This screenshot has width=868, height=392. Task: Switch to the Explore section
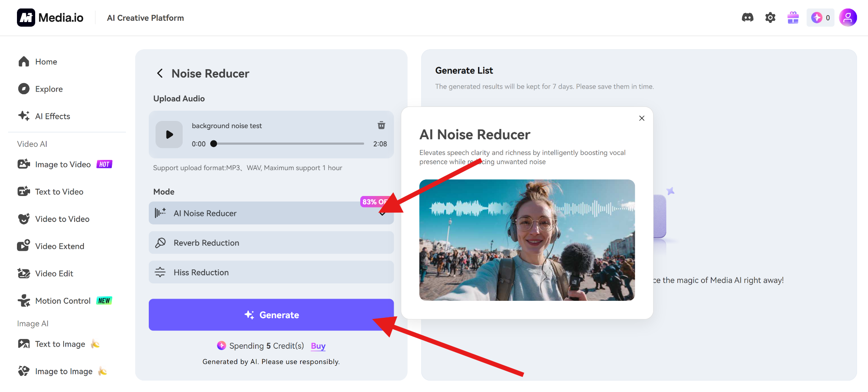pos(48,89)
